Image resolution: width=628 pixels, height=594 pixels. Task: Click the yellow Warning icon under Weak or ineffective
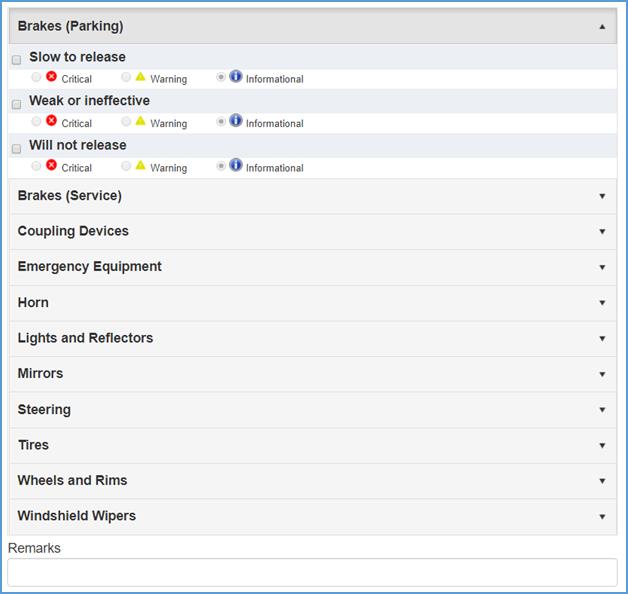point(141,121)
